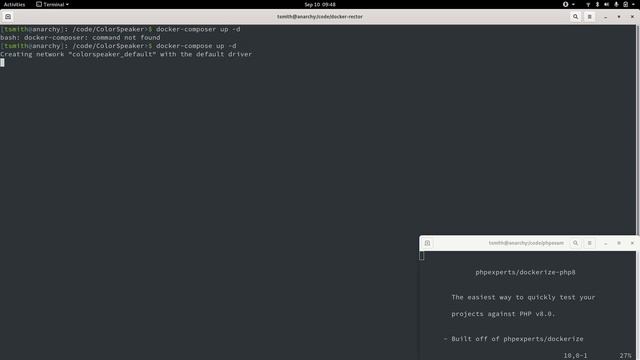The width and height of the screenshot is (640, 360).
Task: Click new tab icon in small terminal window
Action: click(427, 243)
